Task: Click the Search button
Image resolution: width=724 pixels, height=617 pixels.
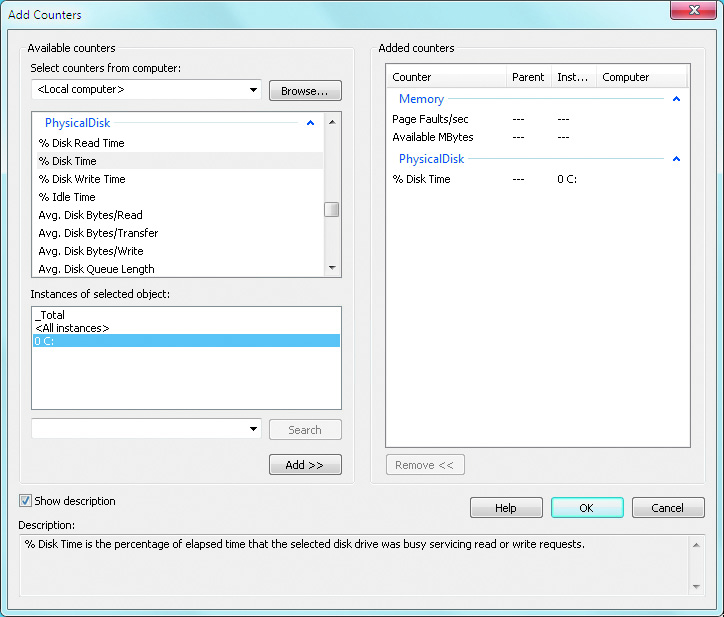Action: [x=305, y=429]
